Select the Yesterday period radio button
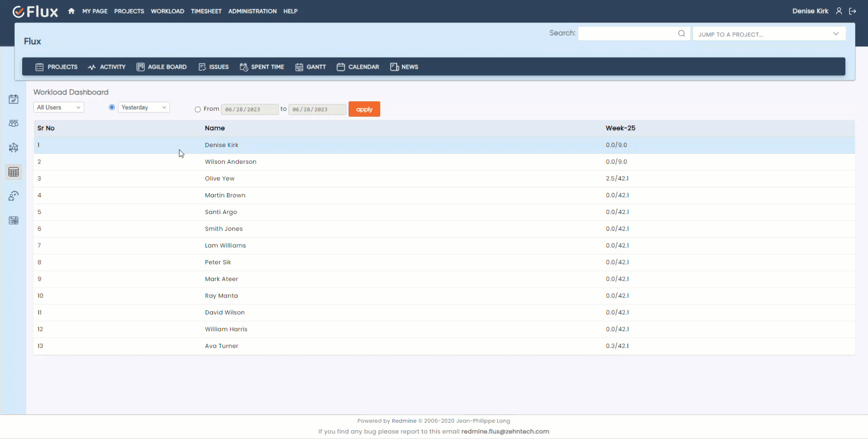Screen dimensions: 868x439 tap(112, 107)
